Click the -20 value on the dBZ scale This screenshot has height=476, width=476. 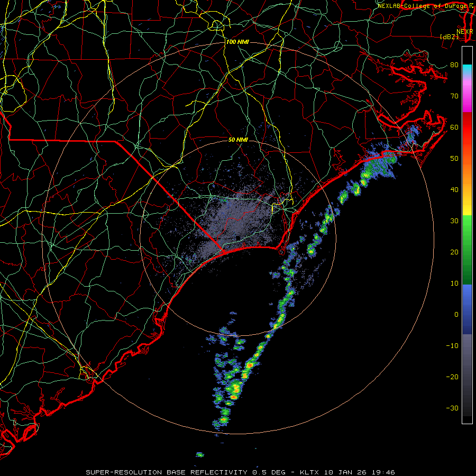(x=452, y=377)
